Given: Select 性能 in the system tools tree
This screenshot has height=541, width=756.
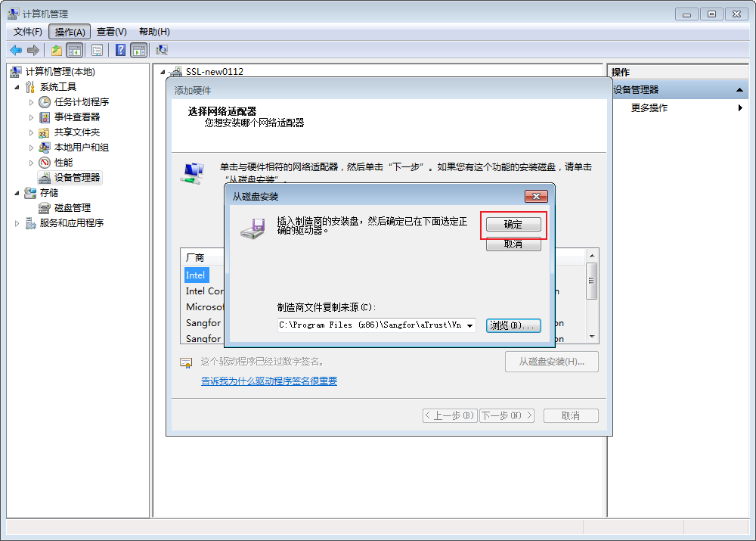Looking at the screenshot, I should point(64,162).
